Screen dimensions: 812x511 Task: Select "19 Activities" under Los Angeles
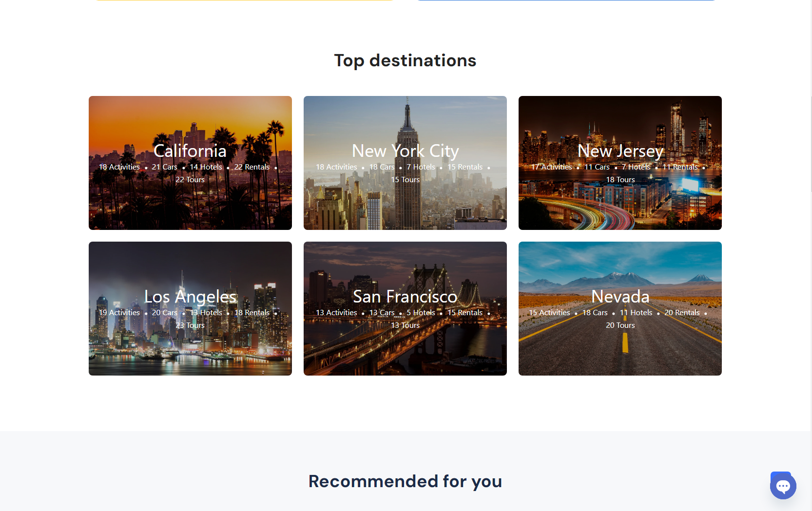pos(119,313)
